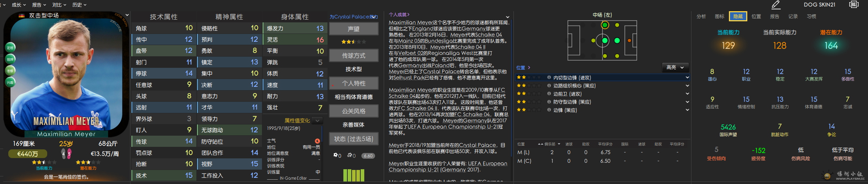Screen dimensions: 868x184
Task: Click the 定居 round icon beside the portrait
Action: click(x=10, y=48)
